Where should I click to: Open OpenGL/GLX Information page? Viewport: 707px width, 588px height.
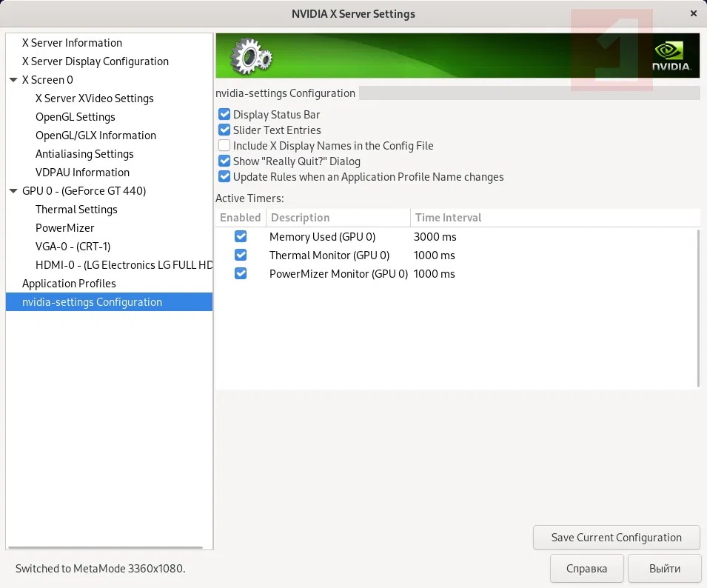96,136
